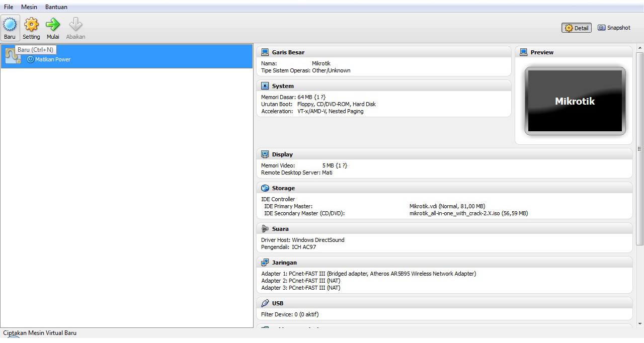644x343 pixels.
Task: Click the Suara speaker icon
Action: (x=265, y=229)
